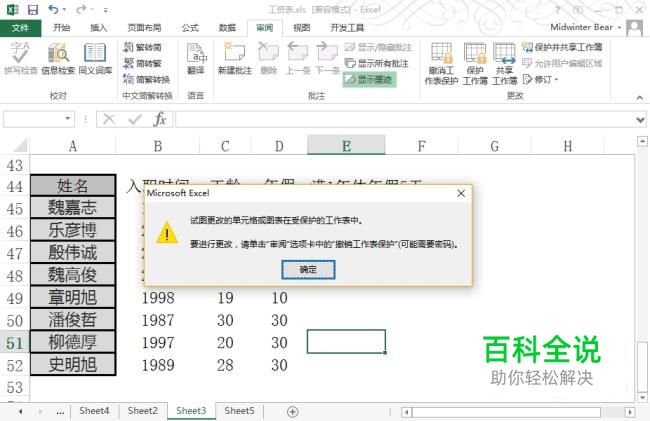Switch to the 插入 ribbon tab

point(98,28)
